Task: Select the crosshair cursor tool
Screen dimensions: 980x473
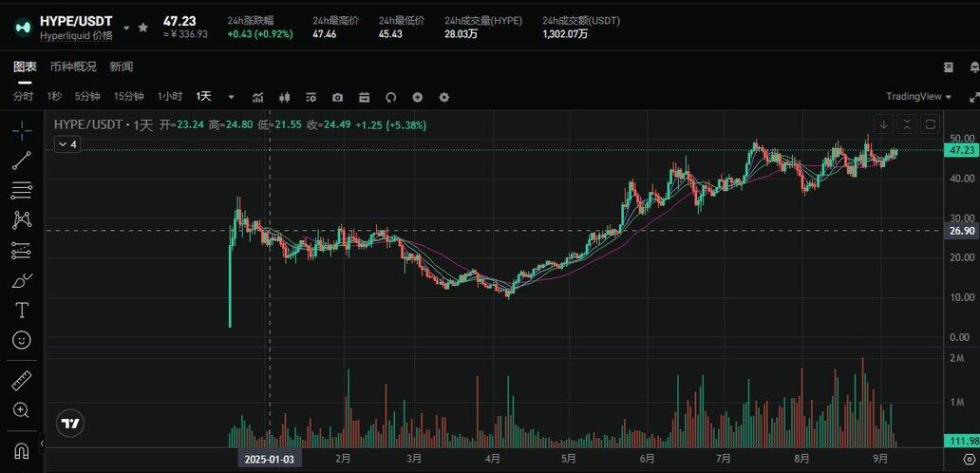Action: click(22, 130)
